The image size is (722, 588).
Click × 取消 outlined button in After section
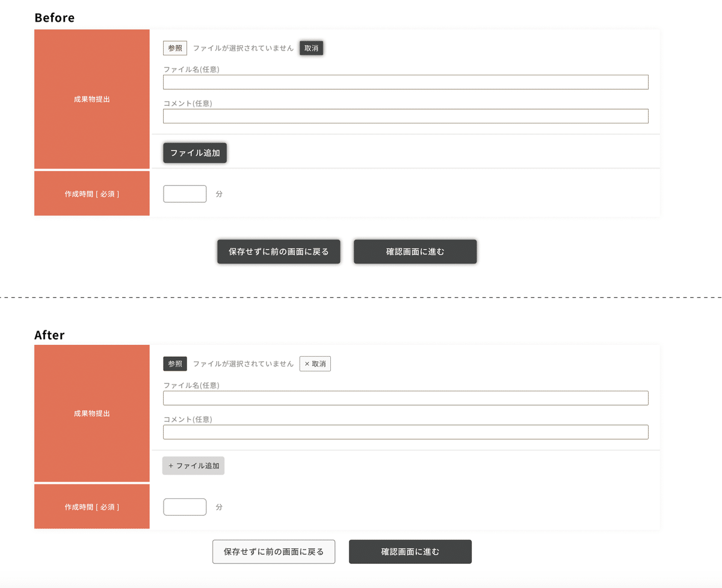[315, 364]
